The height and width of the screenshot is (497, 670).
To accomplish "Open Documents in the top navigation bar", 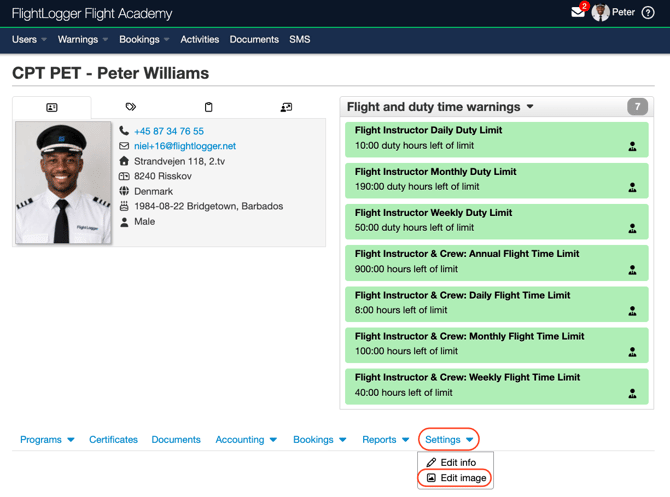I will pos(254,39).
